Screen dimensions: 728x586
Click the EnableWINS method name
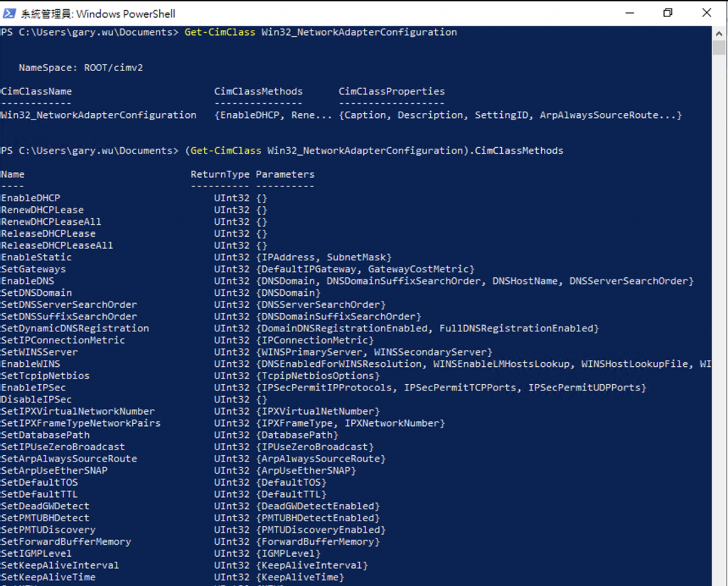click(x=31, y=364)
